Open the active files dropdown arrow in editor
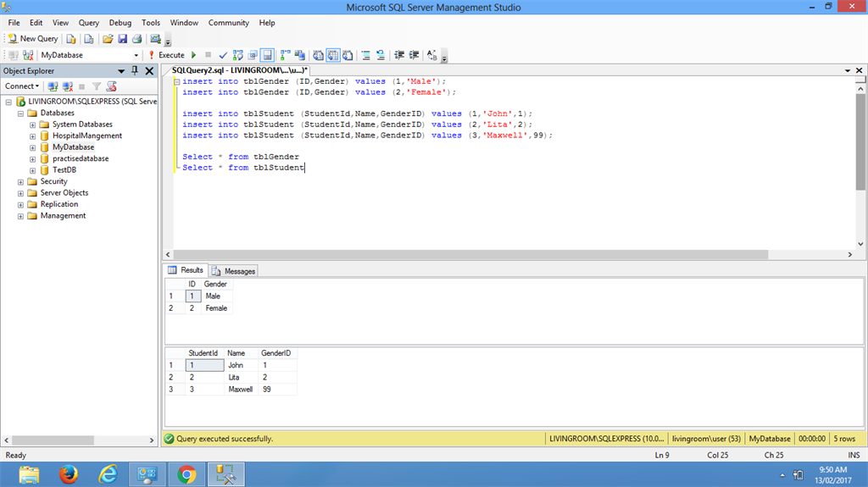868x487 pixels. 848,71
